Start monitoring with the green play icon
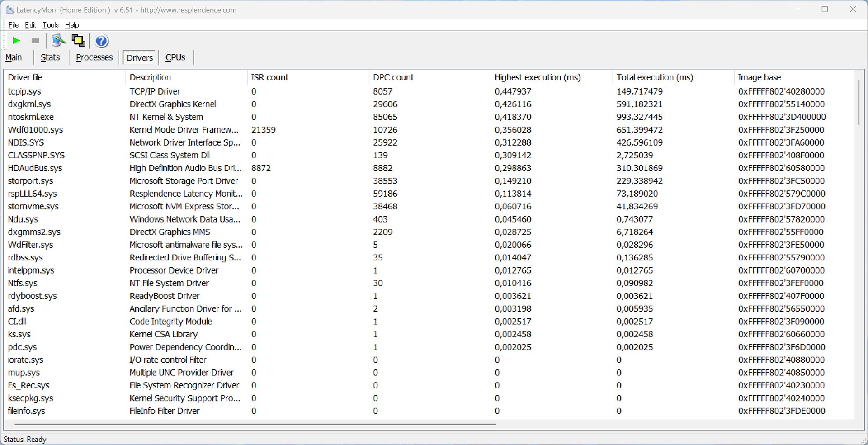868x445 pixels. click(x=16, y=41)
